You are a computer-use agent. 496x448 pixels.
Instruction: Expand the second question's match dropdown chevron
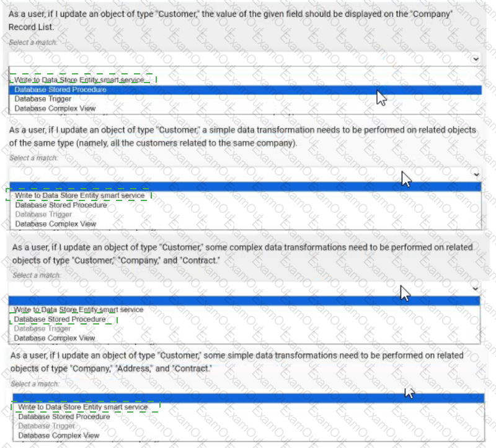[x=476, y=174]
